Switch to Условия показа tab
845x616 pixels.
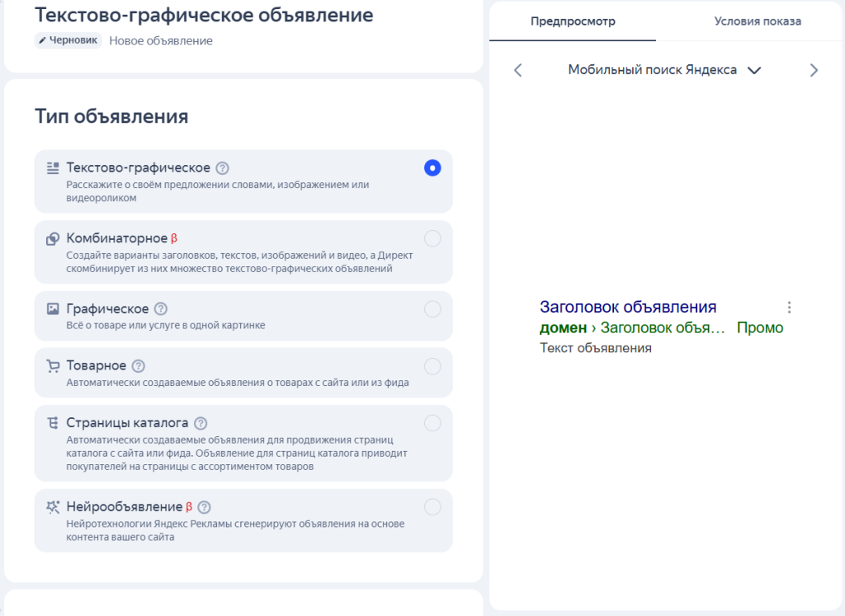click(x=758, y=21)
